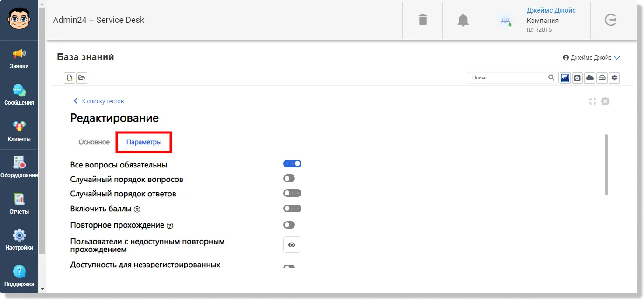Screen dimensions: 644x300
Task: Click the avatar logo in sidebar top
Action: [x=19, y=20]
